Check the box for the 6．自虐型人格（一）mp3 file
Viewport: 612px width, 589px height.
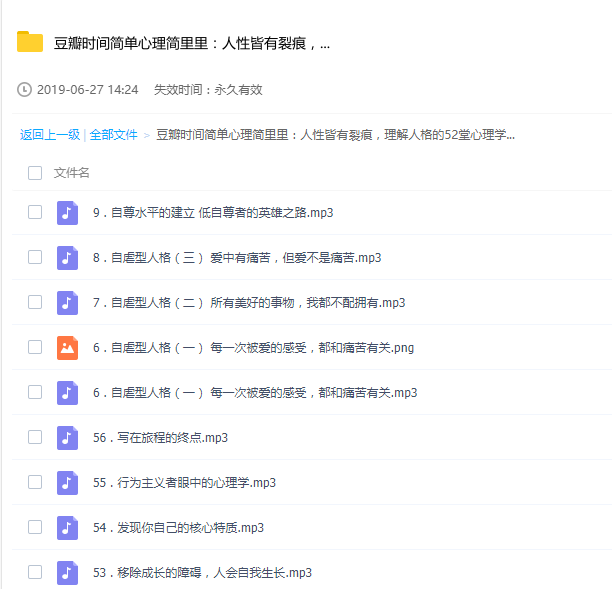[35, 392]
